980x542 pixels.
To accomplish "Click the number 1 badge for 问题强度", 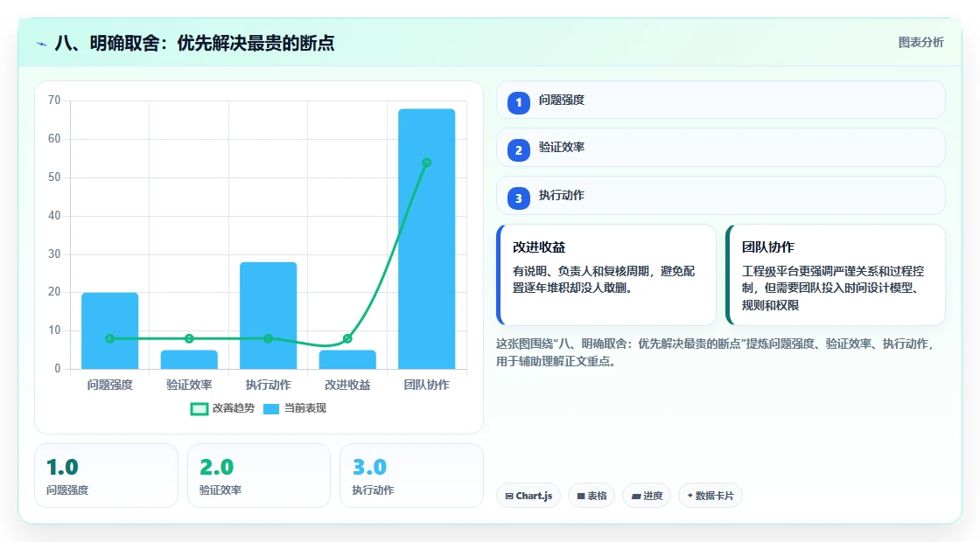I will tap(518, 102).
